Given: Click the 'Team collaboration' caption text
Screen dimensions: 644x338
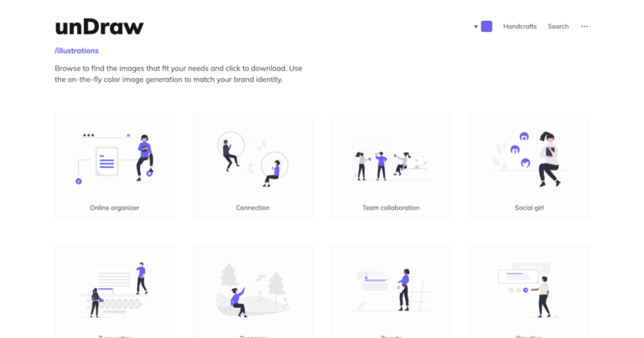Looking at the screenshot, I should point(391,207).
